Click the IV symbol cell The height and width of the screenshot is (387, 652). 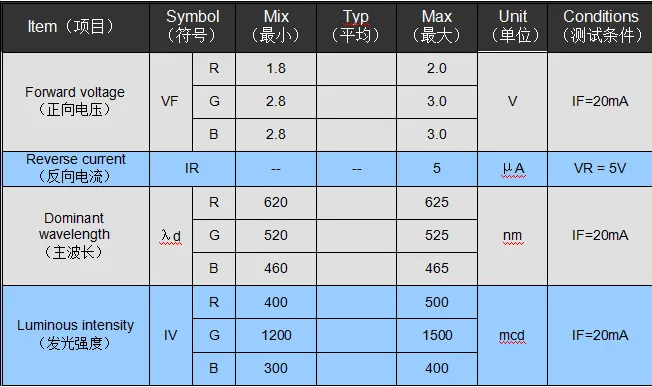[x=171, y=335]
